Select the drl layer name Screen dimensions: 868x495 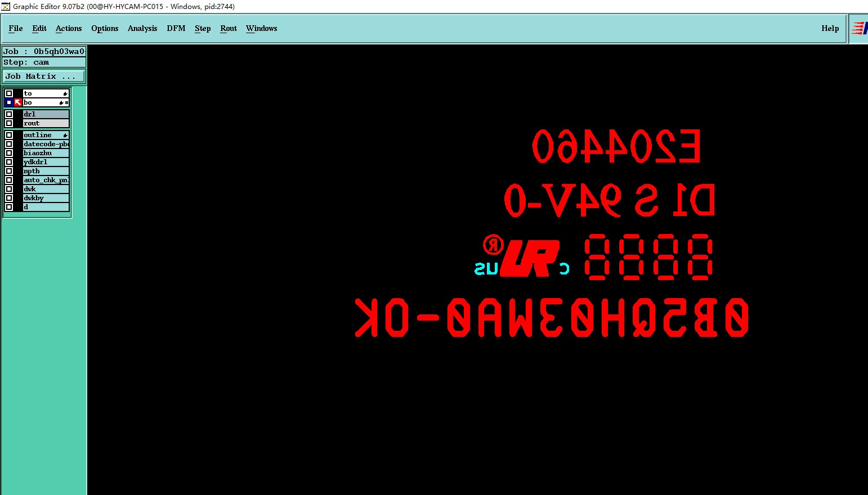tap(46, 114)
